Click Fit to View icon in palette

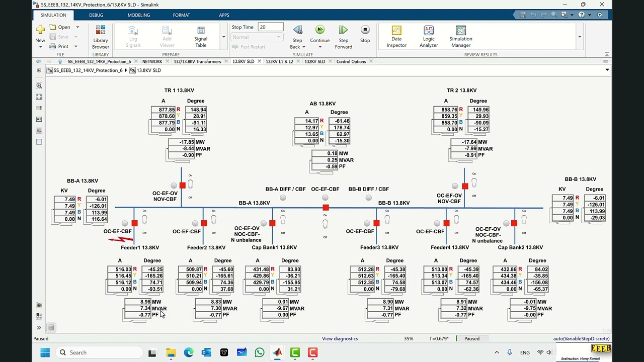pos(39,97)
